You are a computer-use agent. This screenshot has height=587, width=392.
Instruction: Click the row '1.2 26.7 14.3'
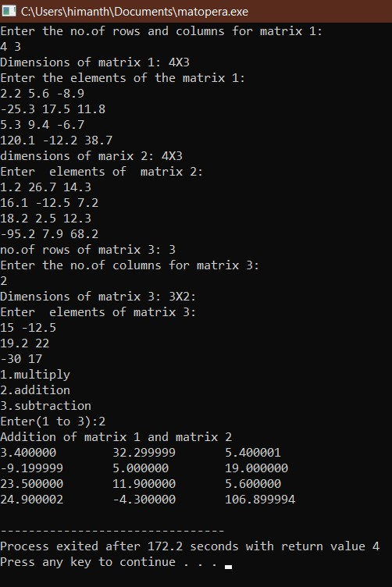(45, 187)
